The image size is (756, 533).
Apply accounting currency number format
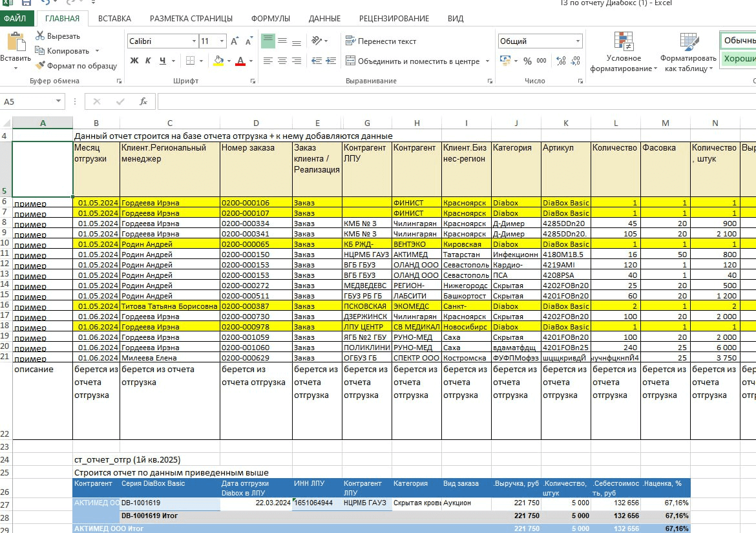505,61
